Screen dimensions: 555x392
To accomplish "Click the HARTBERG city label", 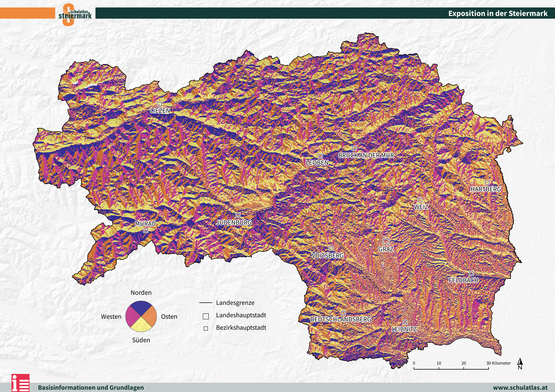I will point(486,189).
